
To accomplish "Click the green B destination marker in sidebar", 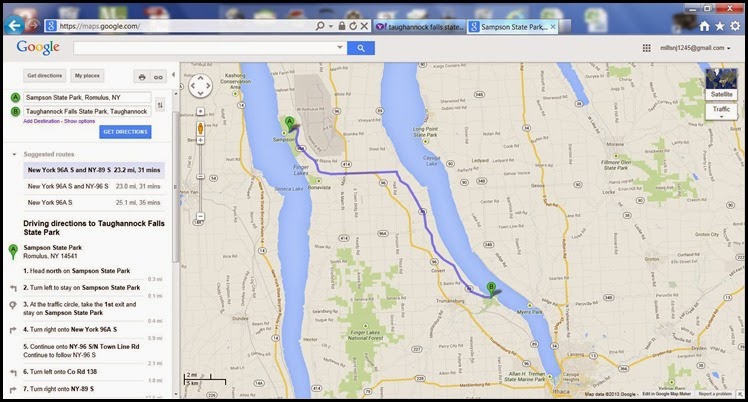I will click(x=15, y=112).
